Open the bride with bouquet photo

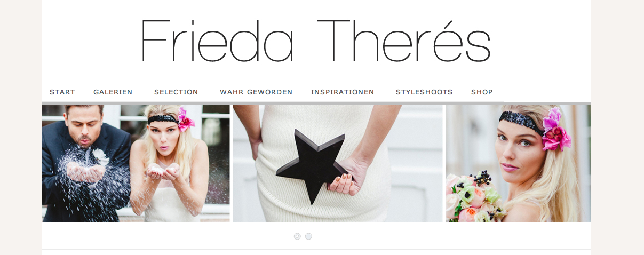point(519,163)
